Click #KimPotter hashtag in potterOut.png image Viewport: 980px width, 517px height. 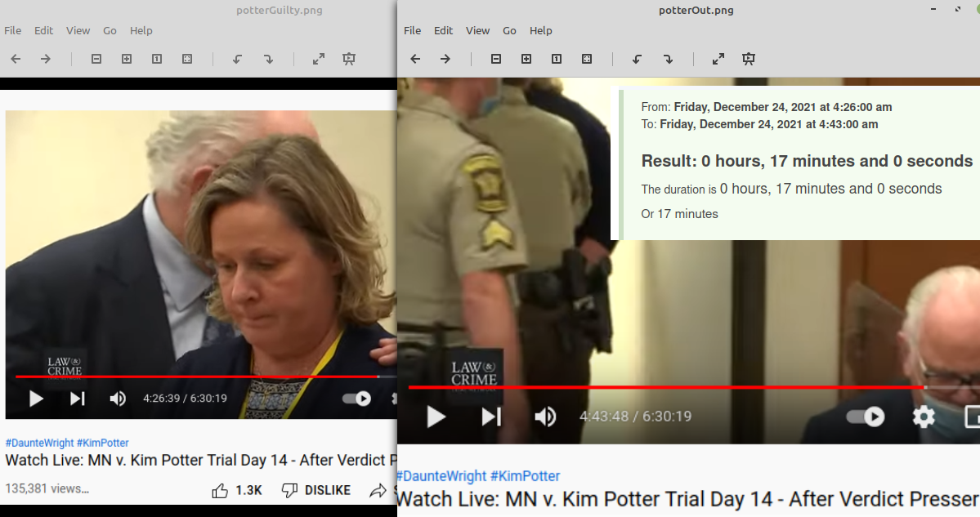[526, 476]
